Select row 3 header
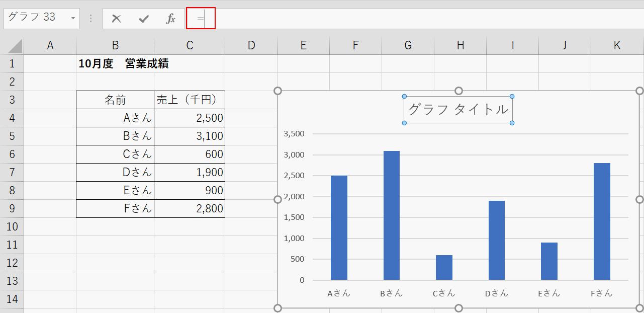This screenshot has height=313, width=644. [12, 100]
